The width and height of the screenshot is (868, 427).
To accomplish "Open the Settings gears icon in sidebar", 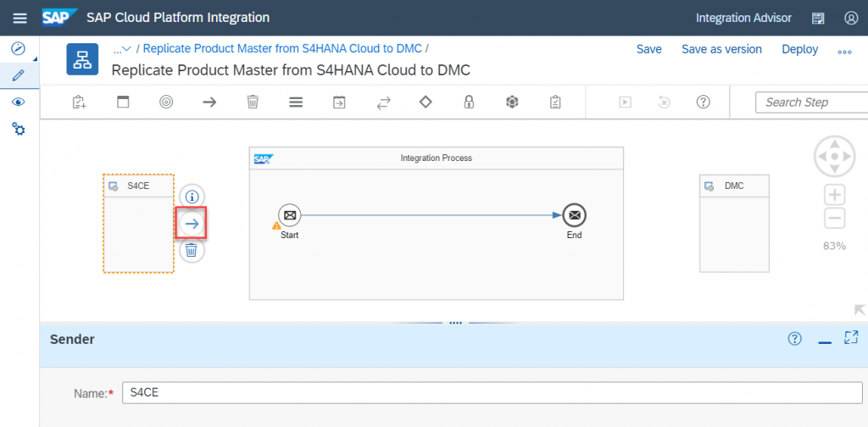I will click(x=19, y=130).
